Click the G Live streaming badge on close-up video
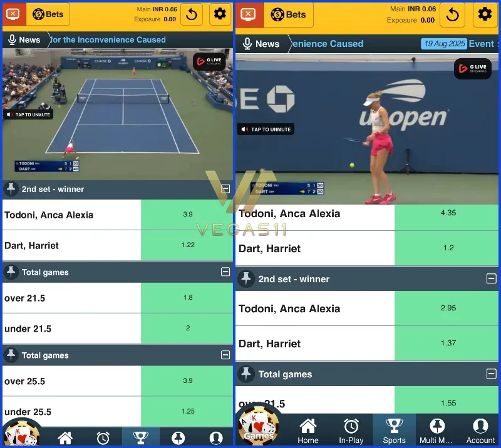 [473, 68]
